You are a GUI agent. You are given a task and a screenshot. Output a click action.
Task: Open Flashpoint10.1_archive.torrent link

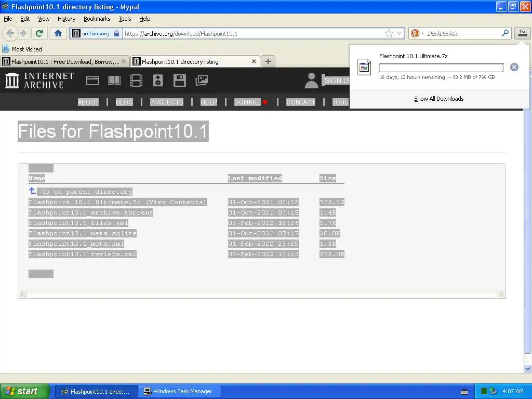91,212
